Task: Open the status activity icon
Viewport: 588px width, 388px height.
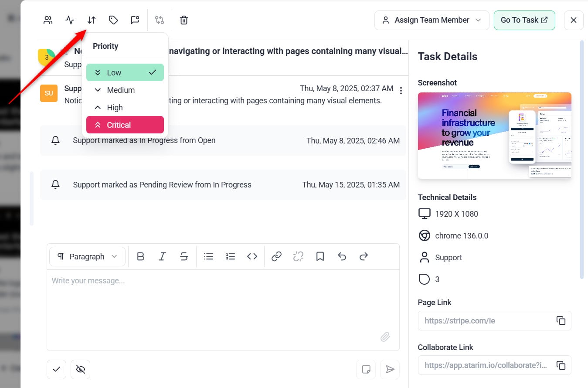Action: (x=70, y=20)
